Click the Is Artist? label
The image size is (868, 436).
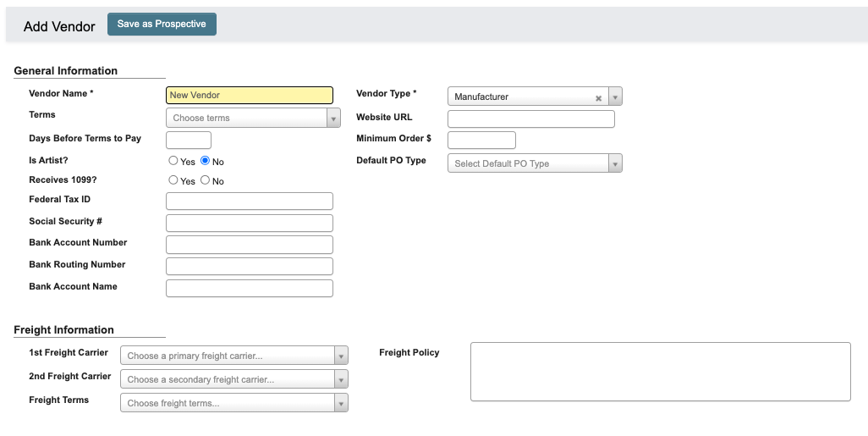point(48,161)
